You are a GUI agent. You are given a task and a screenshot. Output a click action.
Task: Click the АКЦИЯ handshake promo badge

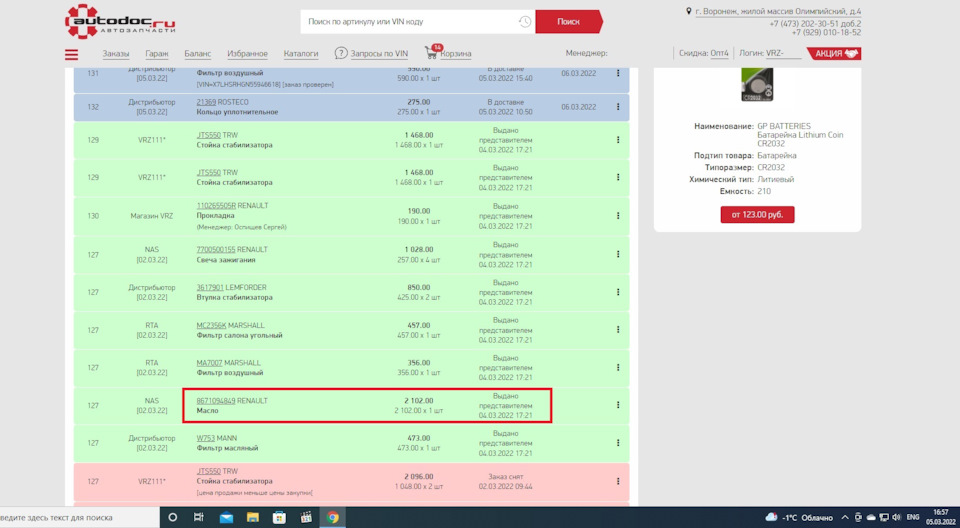coord(834,53)
